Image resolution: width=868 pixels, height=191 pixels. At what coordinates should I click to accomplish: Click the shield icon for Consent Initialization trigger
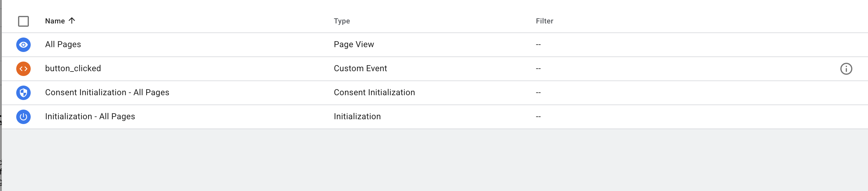click(23, 92)
